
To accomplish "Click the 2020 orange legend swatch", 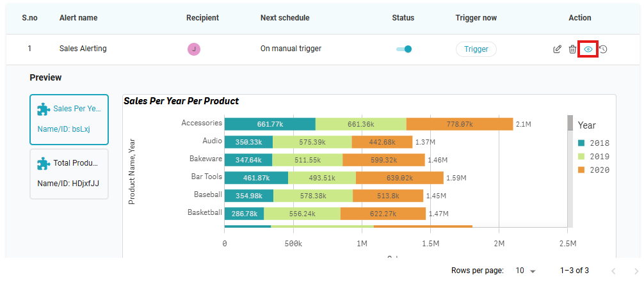I will tap(581, 170).
